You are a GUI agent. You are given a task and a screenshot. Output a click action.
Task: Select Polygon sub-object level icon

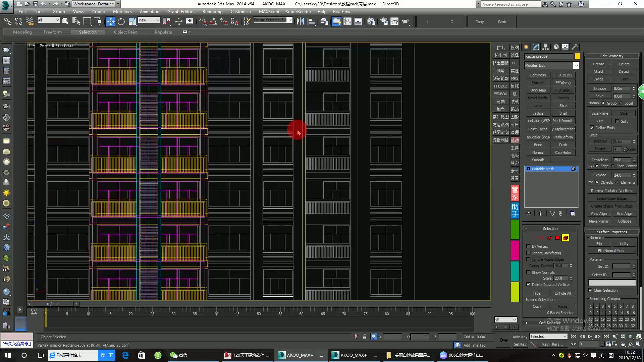point(557,238)
